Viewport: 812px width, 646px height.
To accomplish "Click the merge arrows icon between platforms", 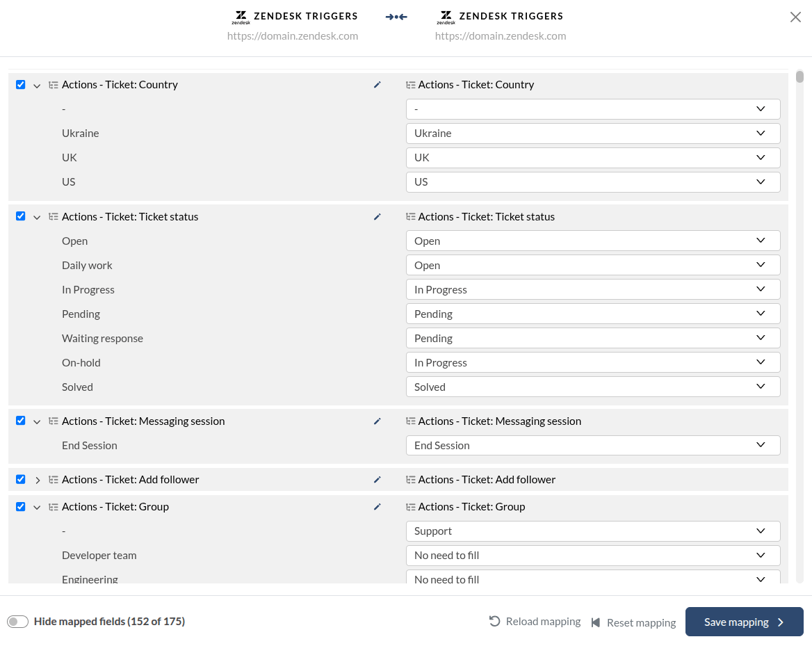I will [x=396, y=17].
